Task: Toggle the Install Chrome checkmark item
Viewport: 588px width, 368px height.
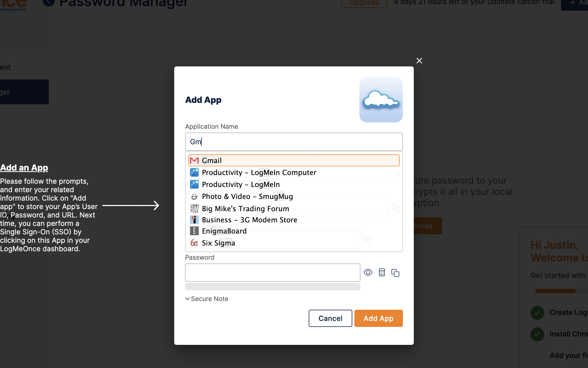Action: click(537, 334)
